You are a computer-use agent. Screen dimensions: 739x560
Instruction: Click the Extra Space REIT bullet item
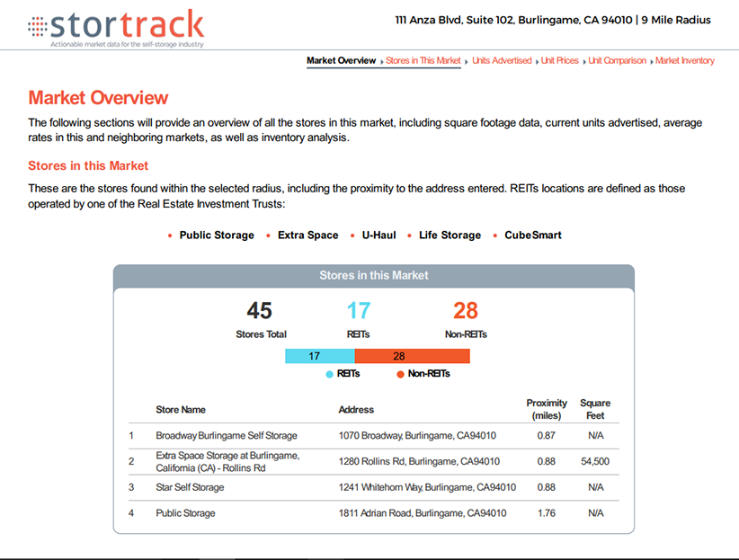307,236
